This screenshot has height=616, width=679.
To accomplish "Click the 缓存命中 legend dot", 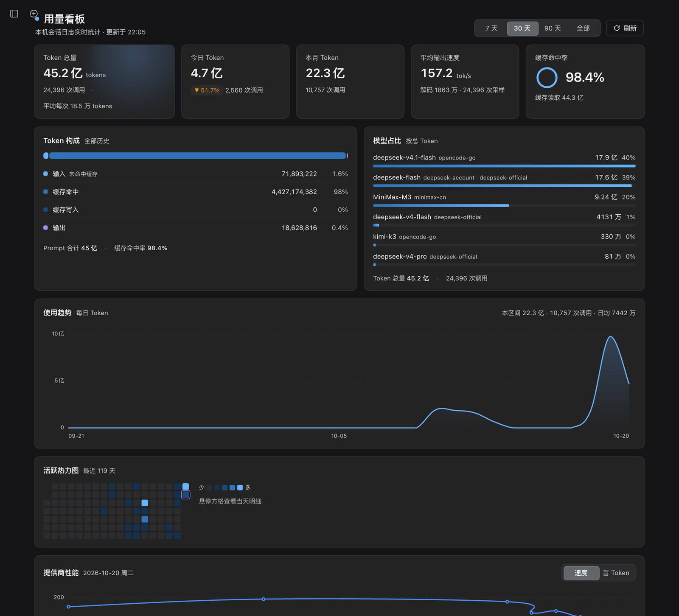I will click(x=45, y=191).
